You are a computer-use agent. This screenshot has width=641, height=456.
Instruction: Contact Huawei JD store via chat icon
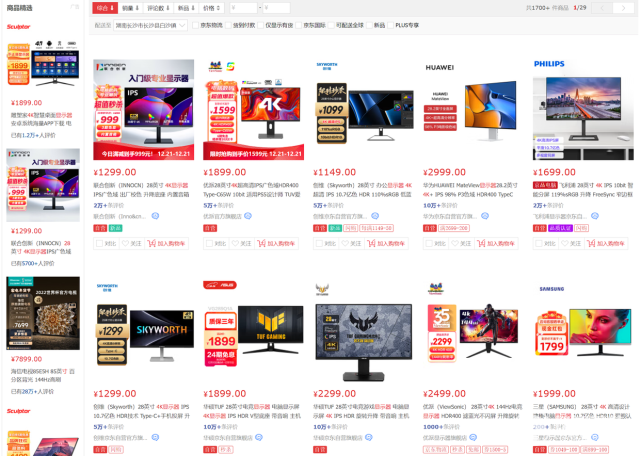[485, 216]
